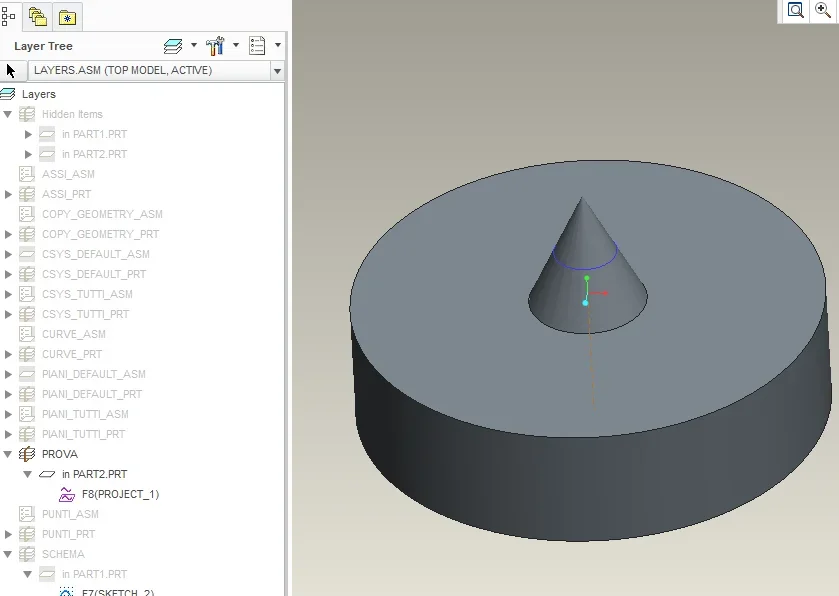Click the Refit zoom icon

coord(796,10)
